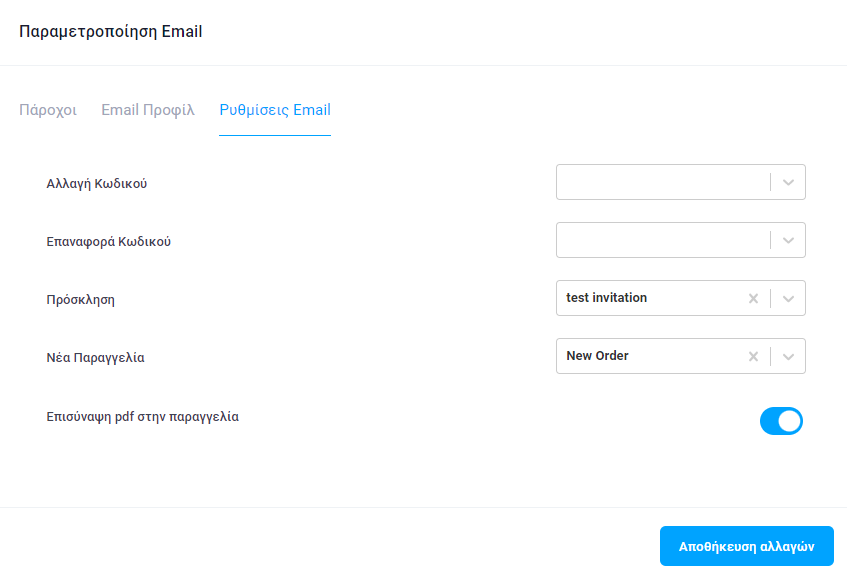Clear the 'test invitation' selection with X
The height and width of the screenshot is (585, 847).
click(x=753, y=298)
